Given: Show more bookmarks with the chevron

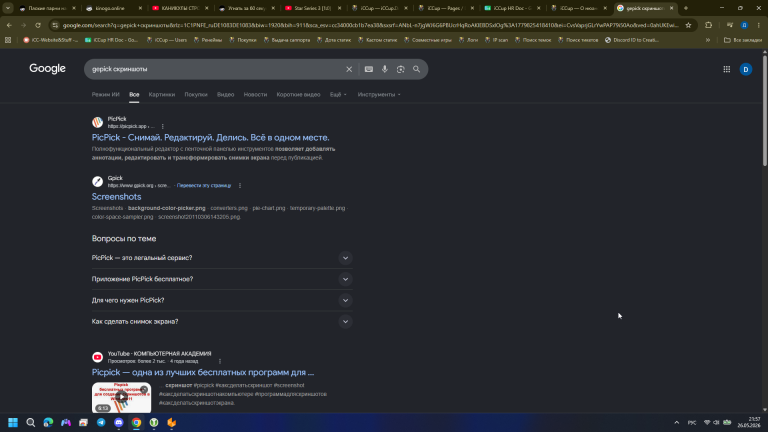Looking at the screenshot, I should 708,40.
